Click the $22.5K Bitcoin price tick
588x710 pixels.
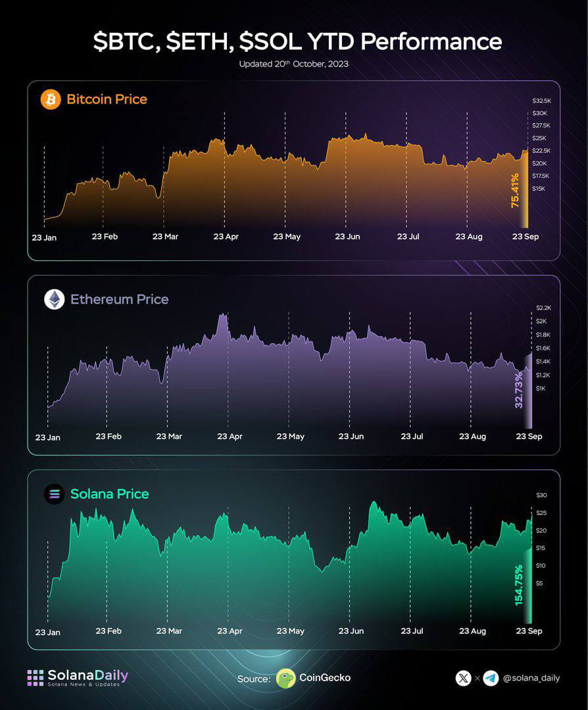tap(542, 151)
